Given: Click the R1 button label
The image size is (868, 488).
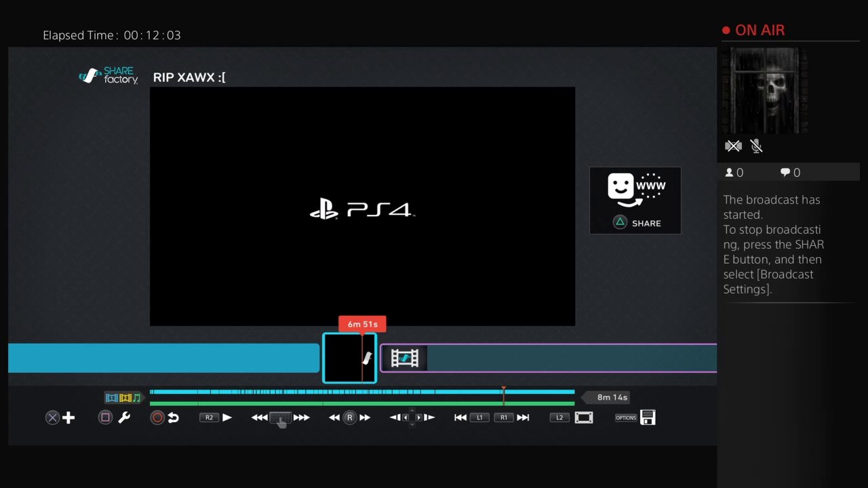Looking at the screenshot, I should pyautogui.click(x=504, y=418).
